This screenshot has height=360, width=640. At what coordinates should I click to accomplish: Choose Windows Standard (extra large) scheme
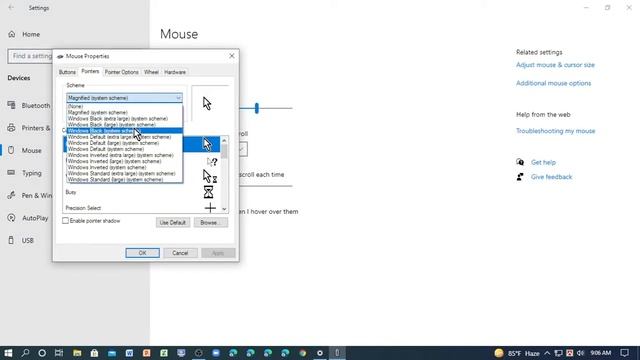pyautogui.click(x=124, y=174)
